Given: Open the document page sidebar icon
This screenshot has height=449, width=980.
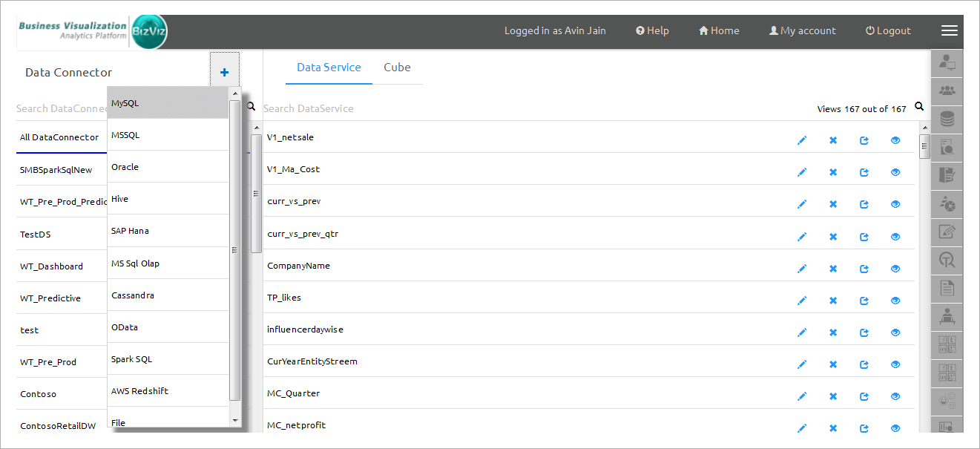Looking at the screenshot, I should click(947, 288).
